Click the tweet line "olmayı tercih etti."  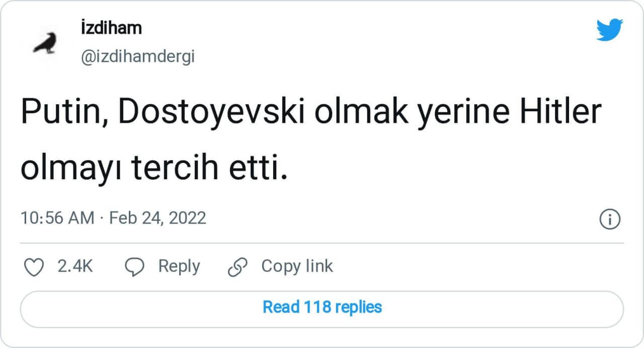click(x=154, y=168)
